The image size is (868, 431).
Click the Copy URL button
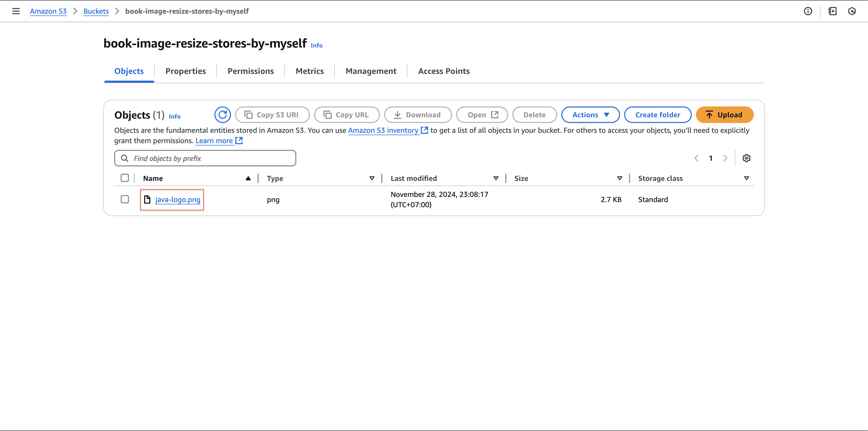click(x=347, y=115)
